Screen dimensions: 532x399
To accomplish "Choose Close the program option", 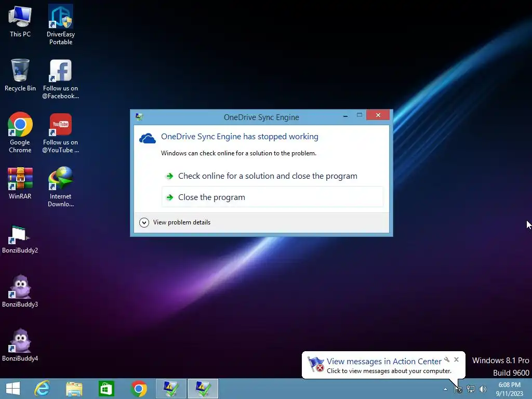I will point(272,197).
